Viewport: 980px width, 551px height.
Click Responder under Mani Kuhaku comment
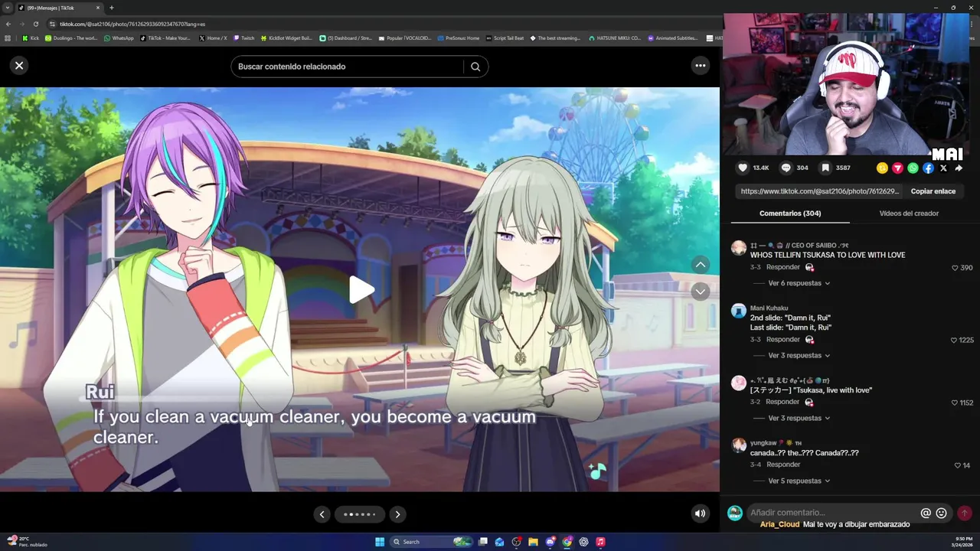pyautogui.click(x=783, y=339)
